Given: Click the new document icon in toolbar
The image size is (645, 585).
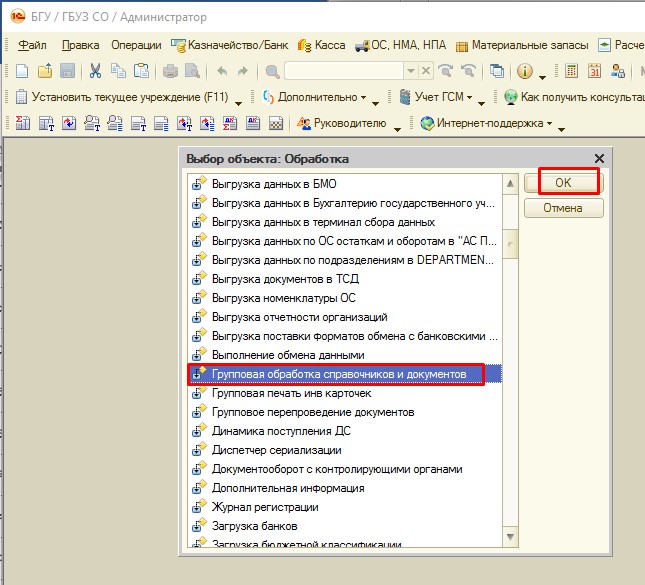Looking at the screenshot, I should click(x=22, y=71).
